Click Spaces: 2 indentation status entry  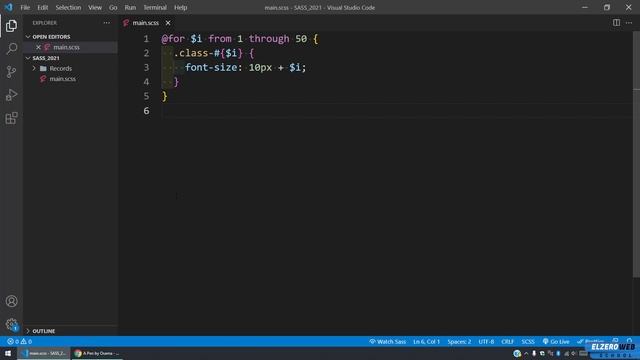[x=459, y=342]
